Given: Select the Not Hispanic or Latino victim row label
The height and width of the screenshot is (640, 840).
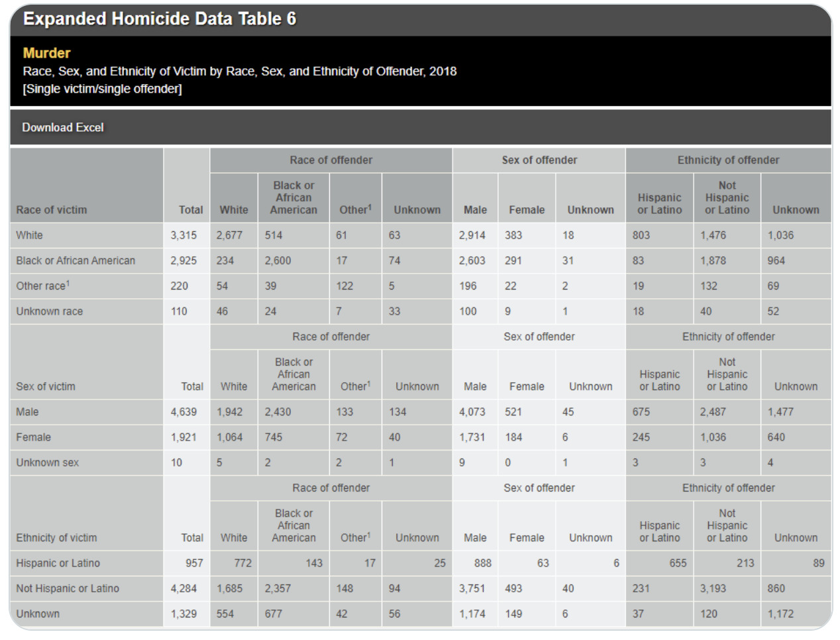Looking at the screenshot, I should (68, 588).
